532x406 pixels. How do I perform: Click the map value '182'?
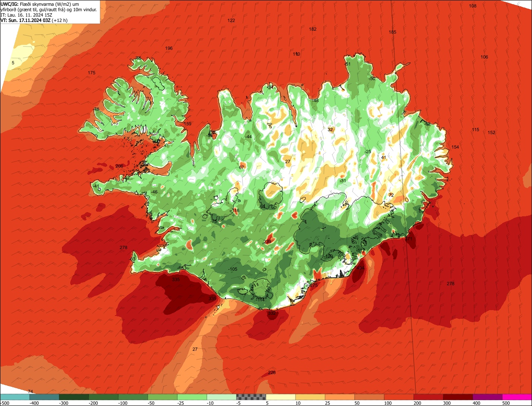tap(313, 29)
